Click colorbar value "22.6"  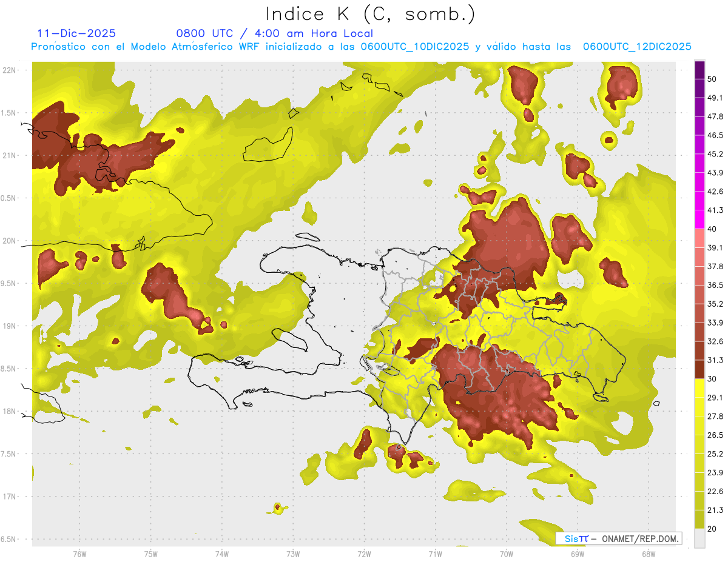click(x=716, y=491)
